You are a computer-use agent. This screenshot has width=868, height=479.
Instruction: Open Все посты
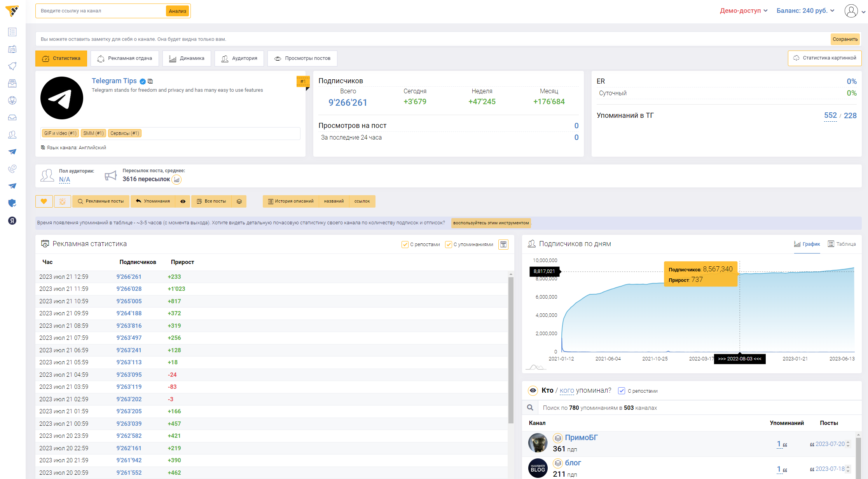click(211, 201)
